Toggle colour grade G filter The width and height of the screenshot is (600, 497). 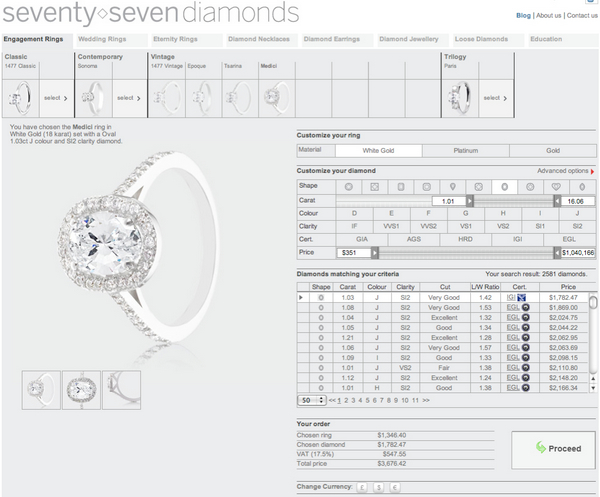click(466, 213)
